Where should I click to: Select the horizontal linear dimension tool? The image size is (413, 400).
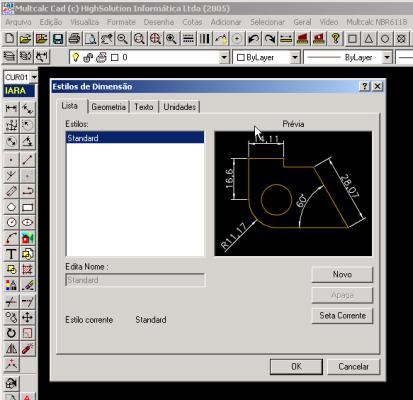click(x=11, y=109)
